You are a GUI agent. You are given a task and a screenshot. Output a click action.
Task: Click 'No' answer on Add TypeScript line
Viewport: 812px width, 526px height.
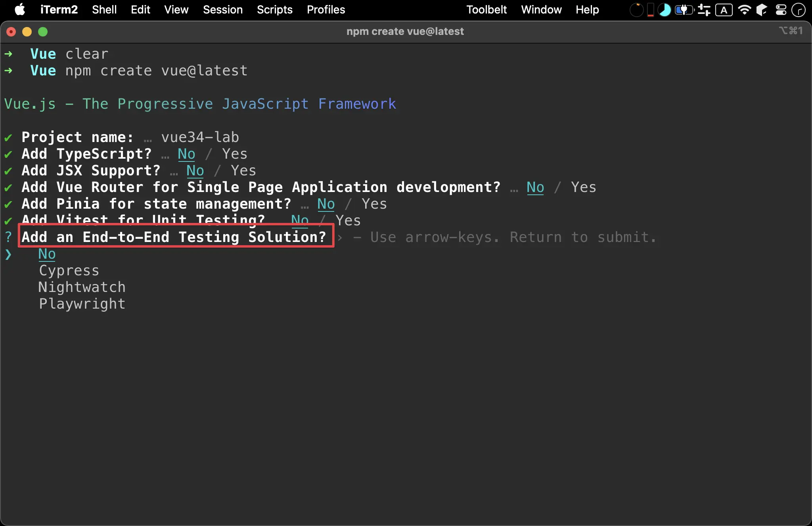(x=186, y=154)
